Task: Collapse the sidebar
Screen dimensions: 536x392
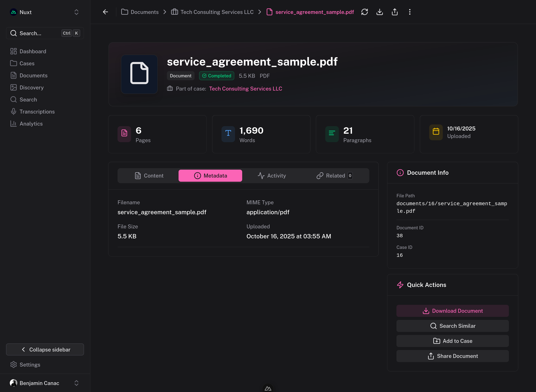Action: (45, 349)
